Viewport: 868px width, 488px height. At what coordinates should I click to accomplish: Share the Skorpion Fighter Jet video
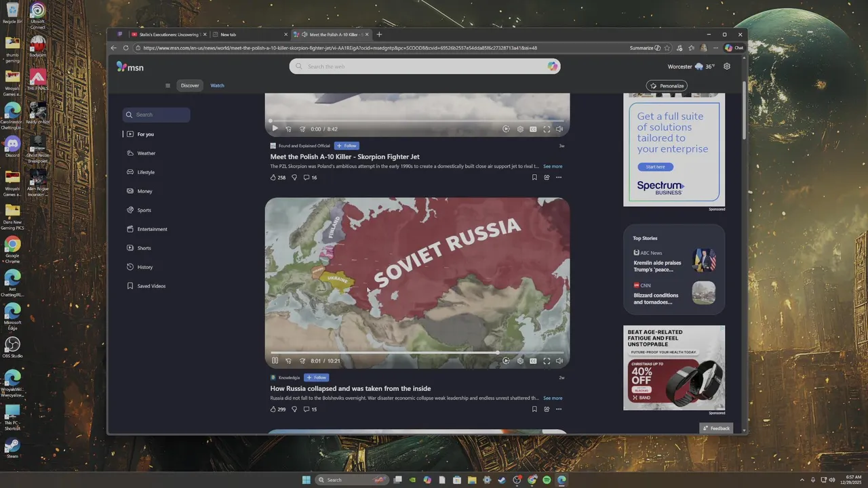coord(547,178)
